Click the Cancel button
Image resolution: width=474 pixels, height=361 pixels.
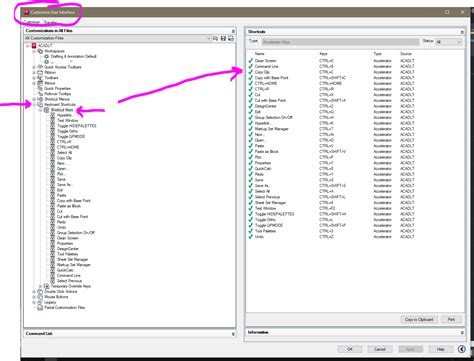[380, 349]
